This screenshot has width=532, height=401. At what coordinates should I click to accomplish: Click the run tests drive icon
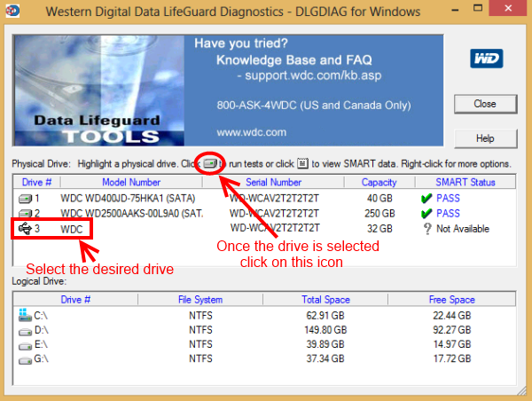[x=209, y=164]
